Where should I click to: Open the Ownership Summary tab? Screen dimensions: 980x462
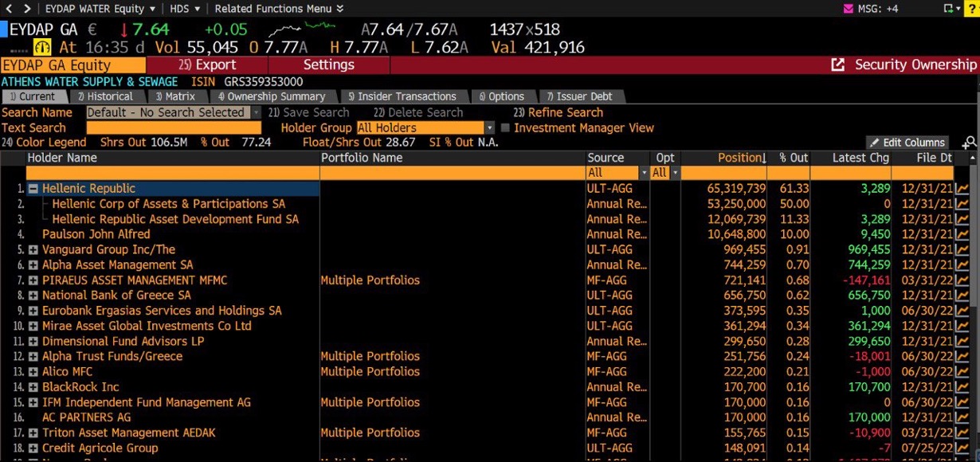coord(271,96)
